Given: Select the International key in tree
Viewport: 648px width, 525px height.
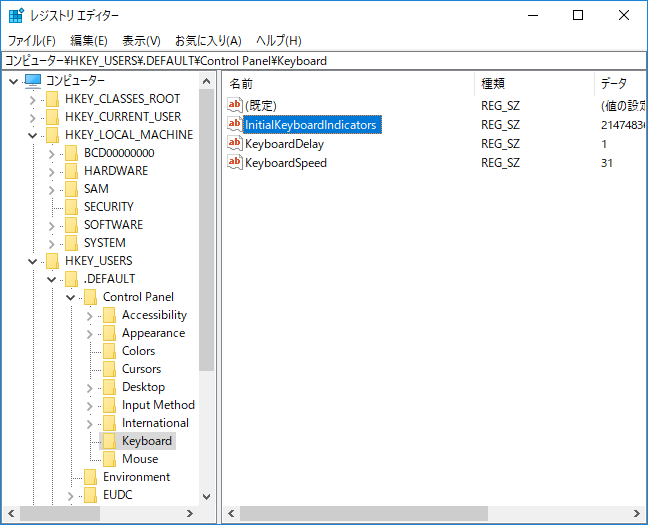Looking at the screenshot, I should (155, 423).
